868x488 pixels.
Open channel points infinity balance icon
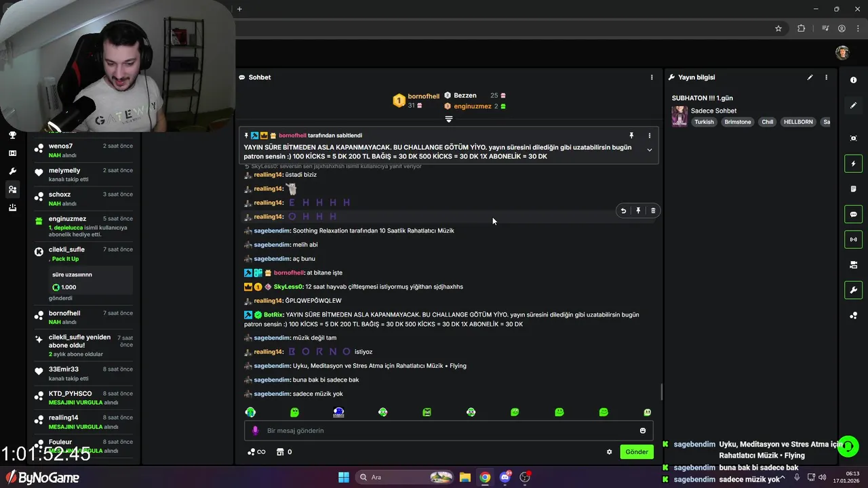coord(256,452)
